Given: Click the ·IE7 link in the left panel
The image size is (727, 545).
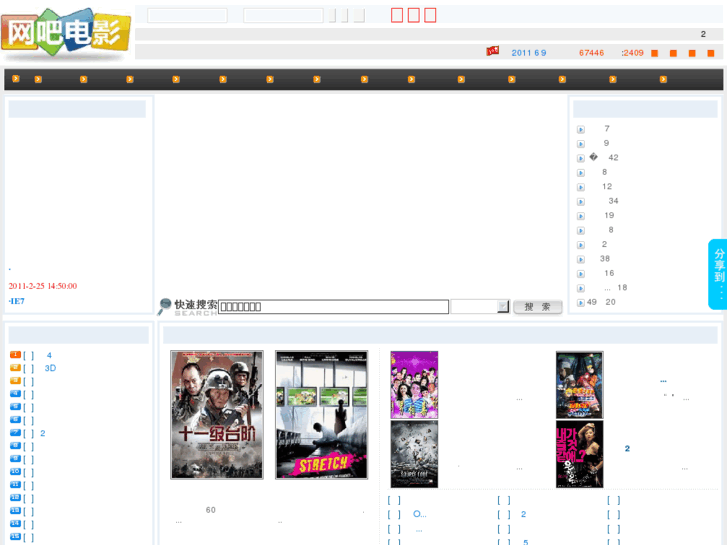Looking at the screenshot, I should point(17,301).
